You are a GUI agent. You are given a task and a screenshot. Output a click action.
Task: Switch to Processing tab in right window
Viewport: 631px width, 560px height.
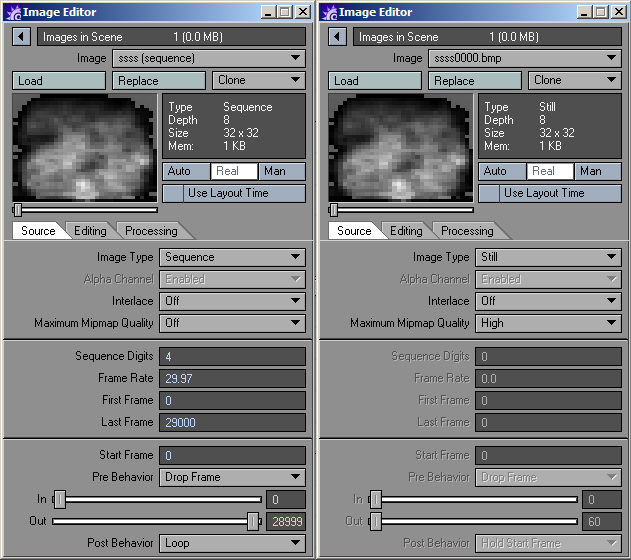click(x=467, y=231)
